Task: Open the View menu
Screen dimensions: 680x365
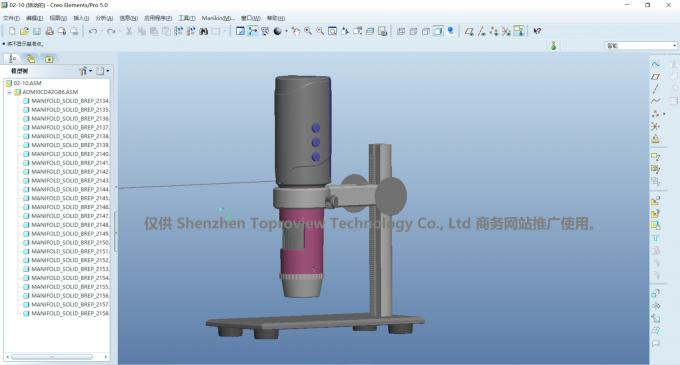Action: [58, 18]
